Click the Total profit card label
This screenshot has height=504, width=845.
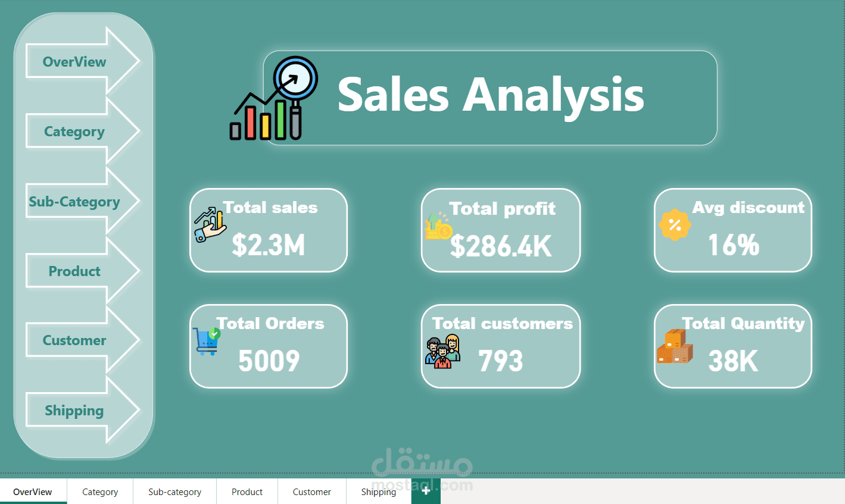coord(503,209)
